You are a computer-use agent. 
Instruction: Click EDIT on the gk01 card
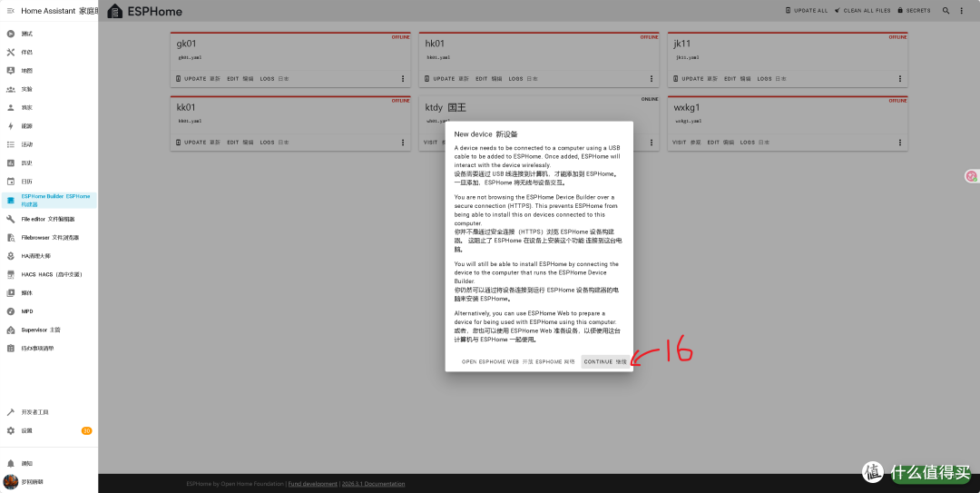coord(240,79)
